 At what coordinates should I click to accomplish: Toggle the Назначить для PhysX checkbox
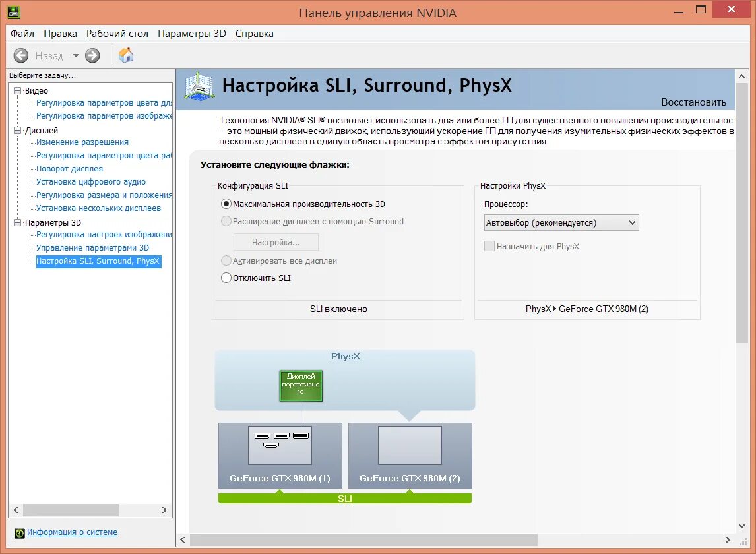point(489,247)
